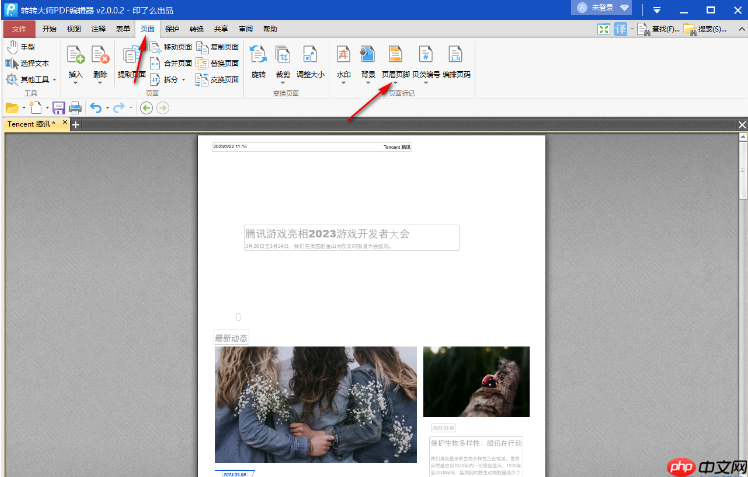Click the 译 translate icon
Viewport: 748px width, 477px height.
coord(620,29)
